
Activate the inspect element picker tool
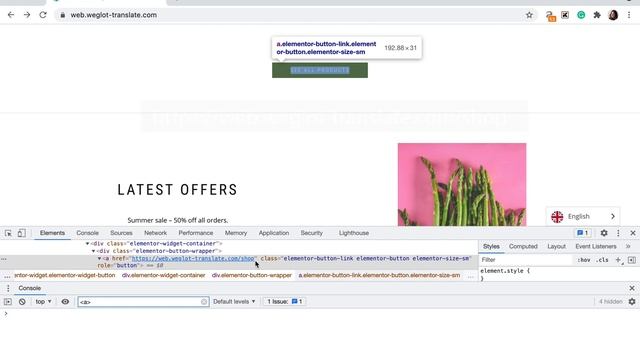click(8, 233)
